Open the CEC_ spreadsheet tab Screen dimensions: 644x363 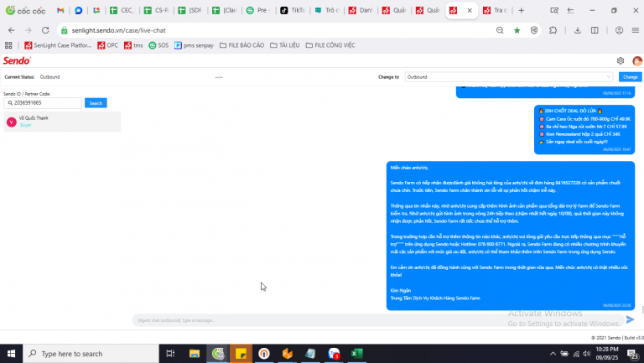click(122, 10)
